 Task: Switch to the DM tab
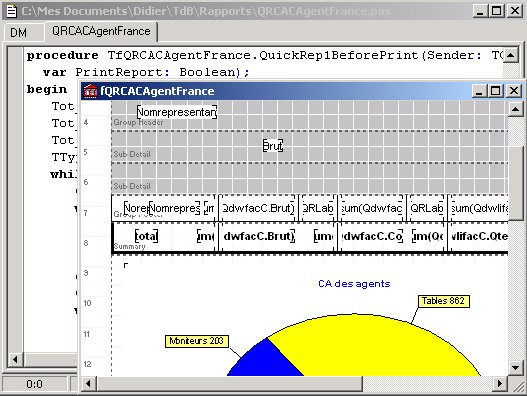point(18,33)
